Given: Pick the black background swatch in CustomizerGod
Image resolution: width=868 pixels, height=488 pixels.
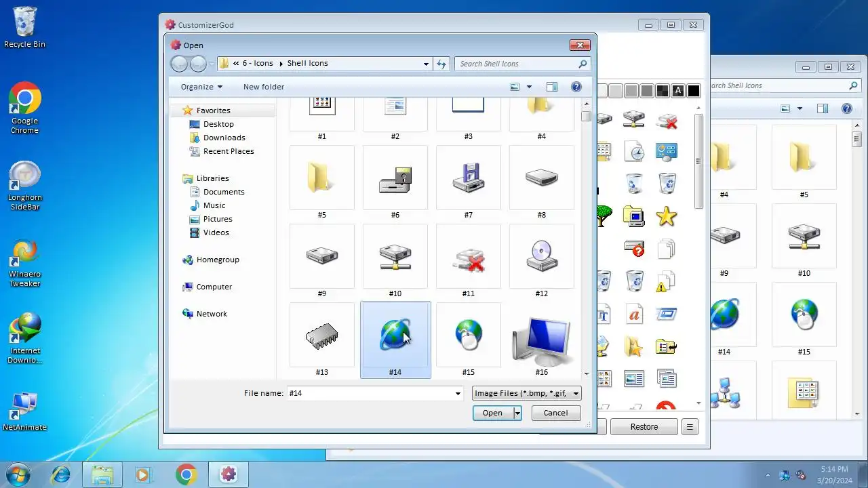Looking at the screenshot, I should (694, 91).
